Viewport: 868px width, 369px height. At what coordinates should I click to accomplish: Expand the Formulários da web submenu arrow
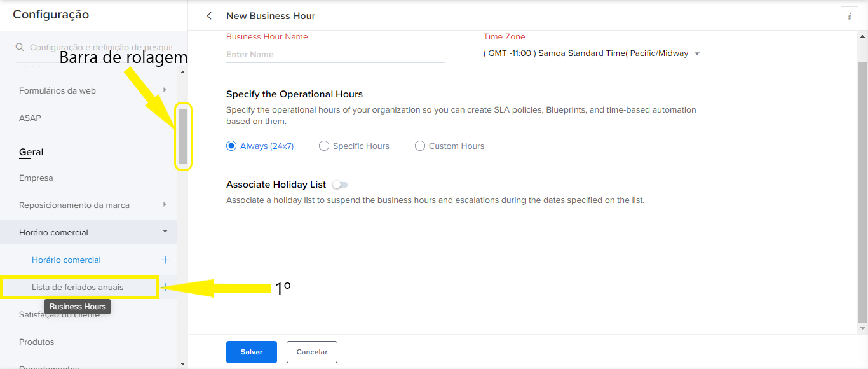click(165, 90)
